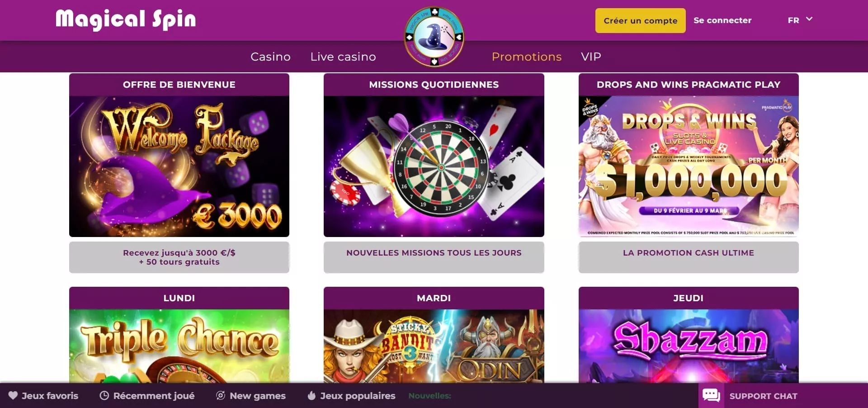Open the FR language selector

click(x=800, y=20)
